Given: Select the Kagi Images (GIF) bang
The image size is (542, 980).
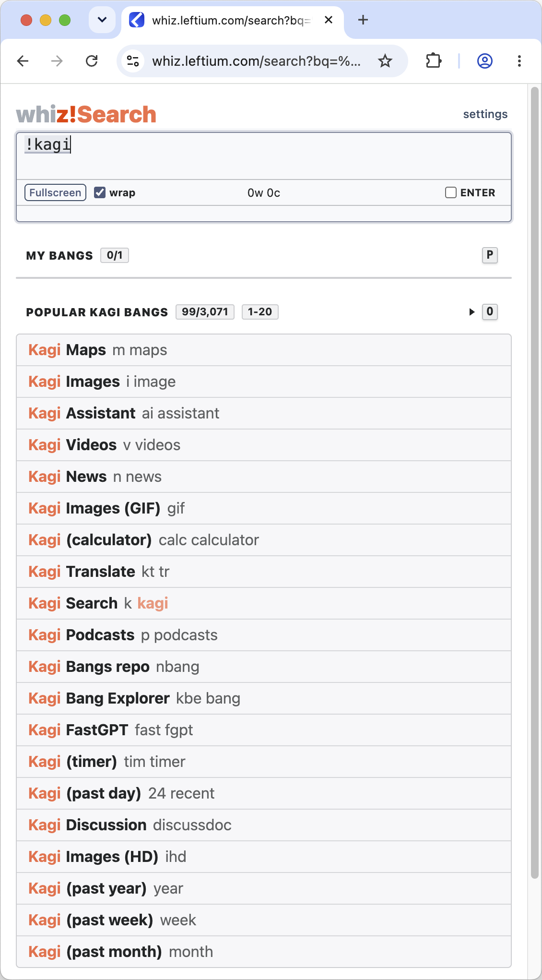Looking at the screenshot, I should [264, 508].
